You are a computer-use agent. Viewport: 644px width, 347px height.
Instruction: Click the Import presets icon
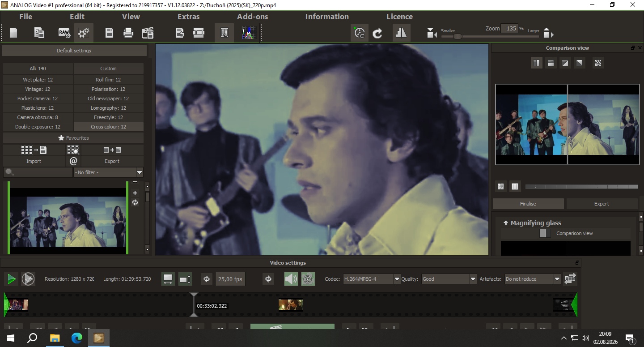click(34, 150)
